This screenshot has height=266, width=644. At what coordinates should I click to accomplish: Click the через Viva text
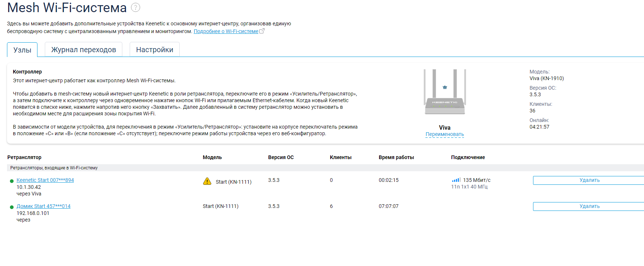pyautogui.click(x=29, y=194)
